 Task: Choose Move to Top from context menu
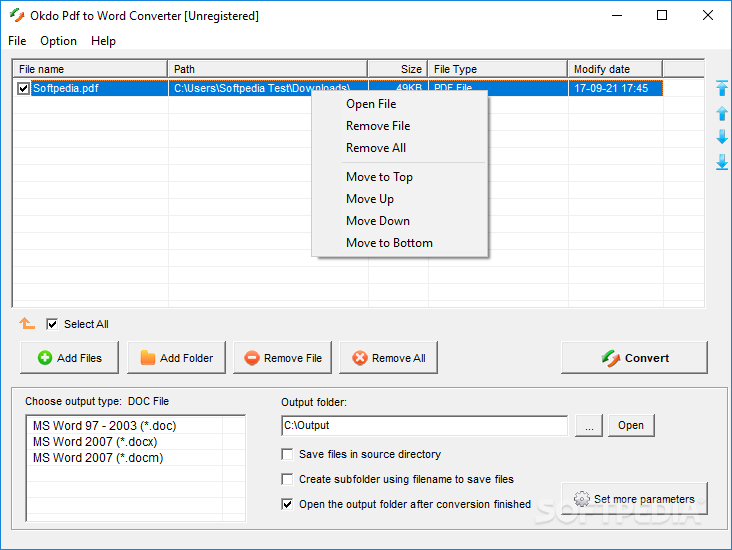coord(400,177)
